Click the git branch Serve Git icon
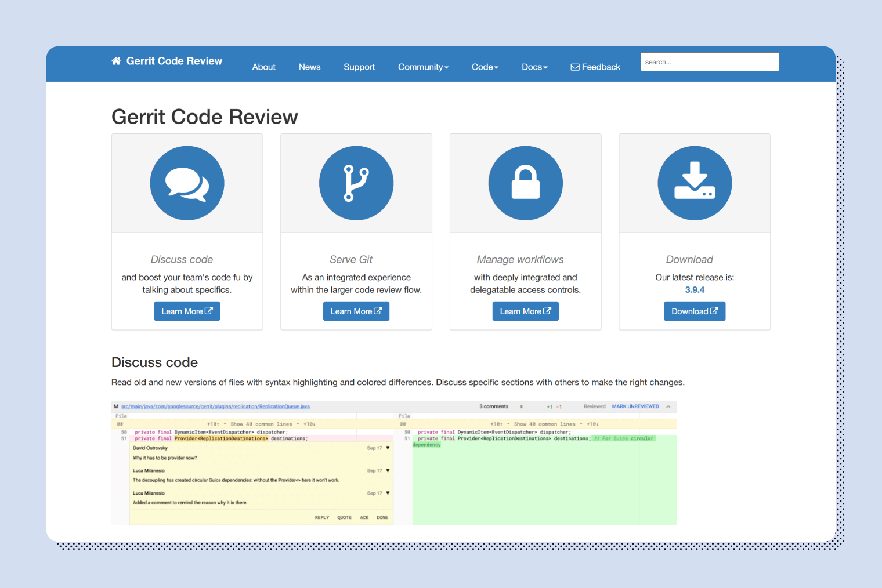 click(x=356, y=183)
